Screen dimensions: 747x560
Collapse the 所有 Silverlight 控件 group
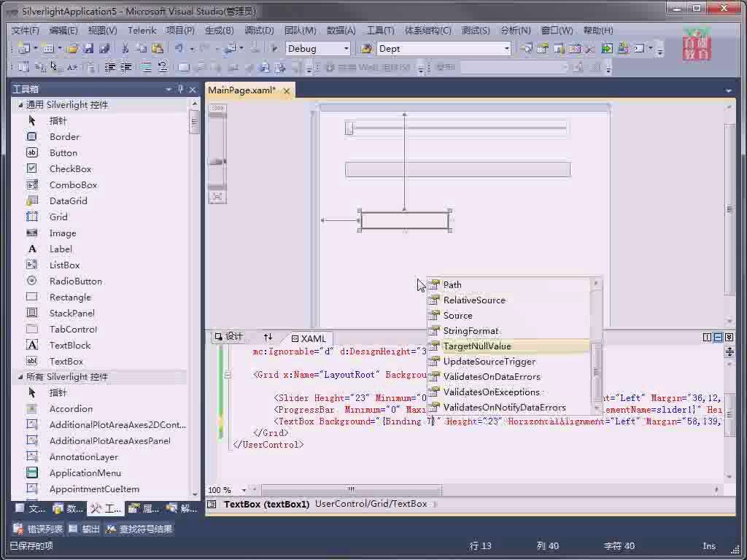[x=20, y=376]
